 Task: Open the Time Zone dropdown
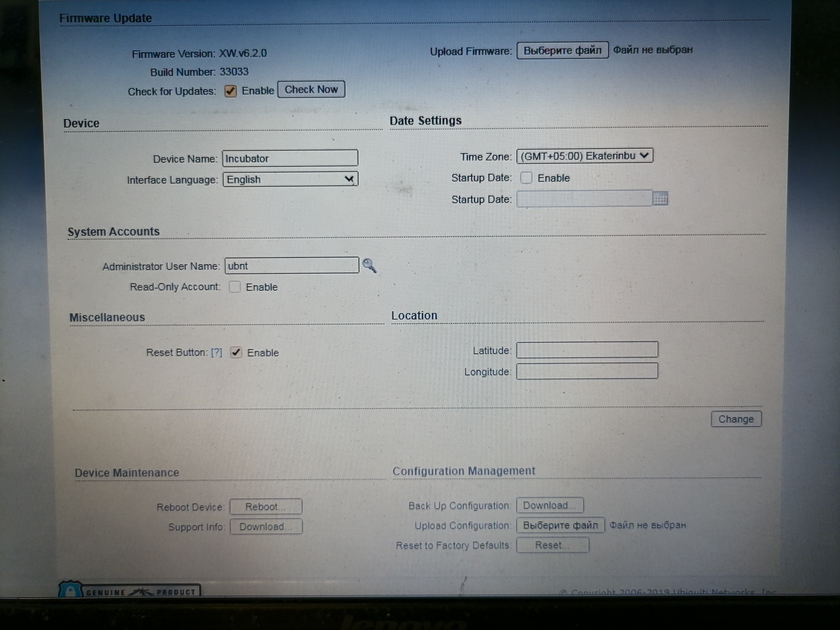pos(584,156)
